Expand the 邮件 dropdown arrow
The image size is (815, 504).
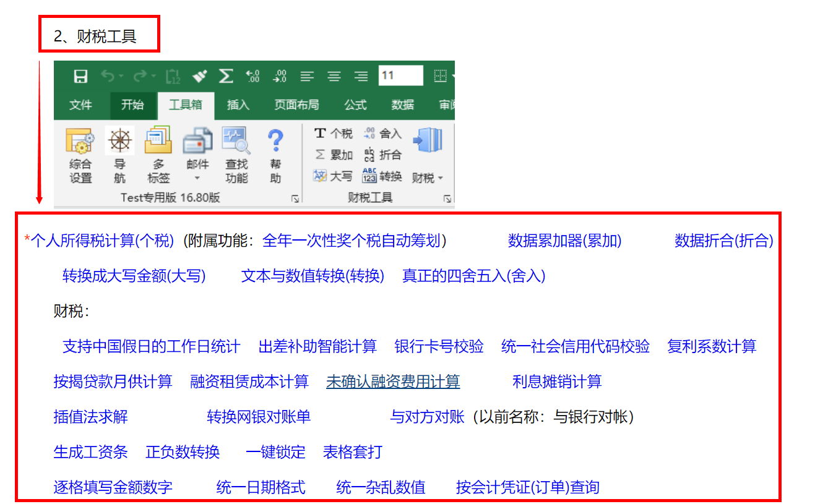click(x=197, y=178)
